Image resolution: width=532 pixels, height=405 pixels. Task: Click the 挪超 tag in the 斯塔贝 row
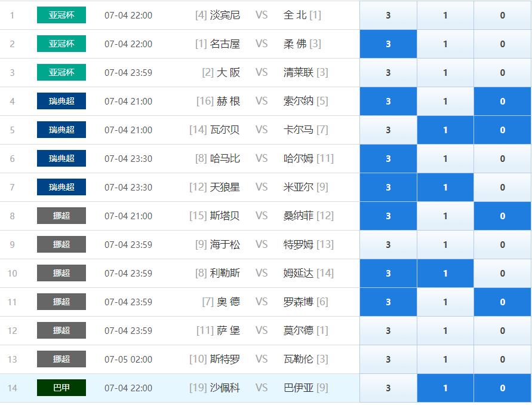pyautogui.click(x=61, y=216)
